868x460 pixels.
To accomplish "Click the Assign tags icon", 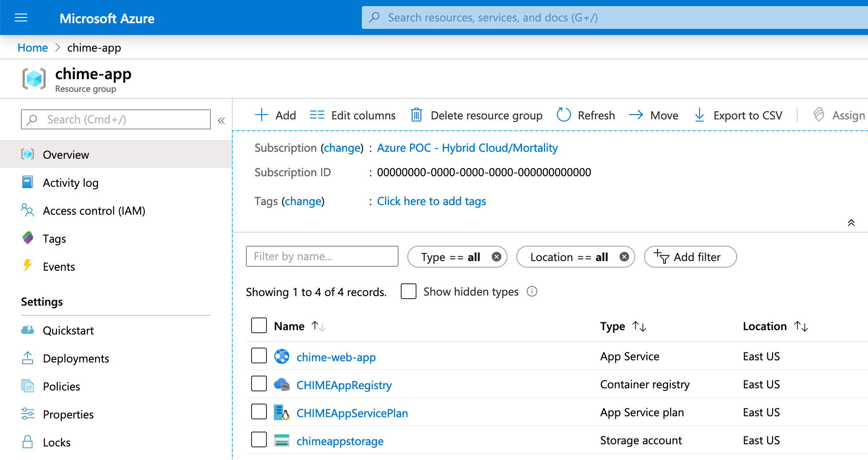I will [819, 115].
